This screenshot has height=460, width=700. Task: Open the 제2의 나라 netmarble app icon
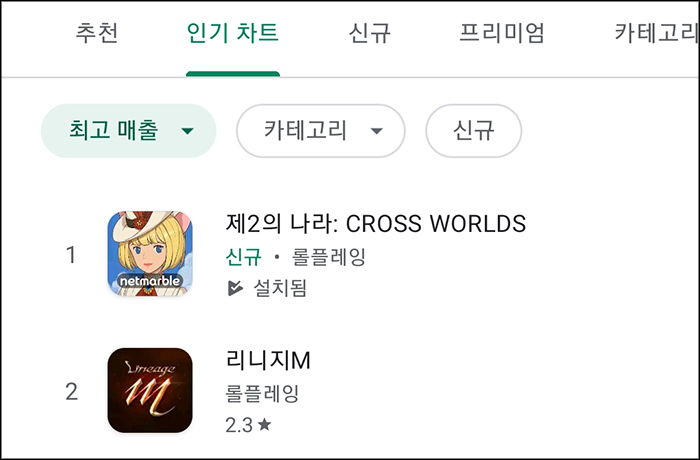[x=150, y=253]
